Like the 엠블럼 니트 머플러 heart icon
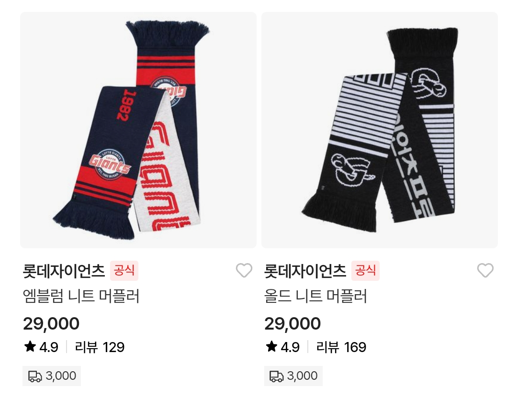 coord(244,270)
